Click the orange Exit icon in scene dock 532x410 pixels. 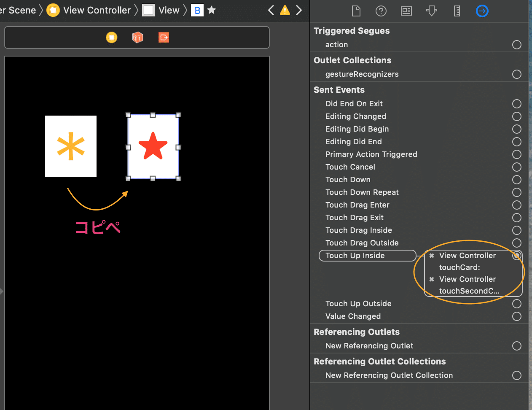pyautogui.click(x=164, y=38)
